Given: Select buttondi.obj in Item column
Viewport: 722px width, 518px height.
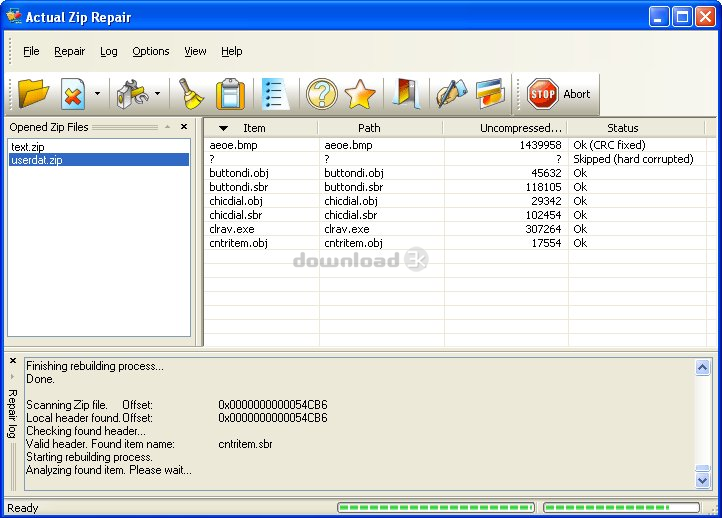Looking at the screenshot, I should pyautogui.click(x=239, y=173).
